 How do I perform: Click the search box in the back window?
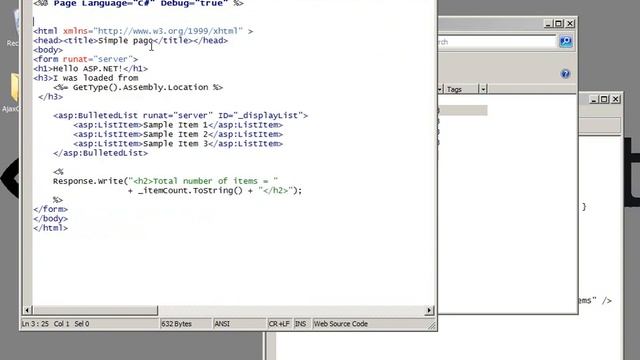click(x=497, y=42)
